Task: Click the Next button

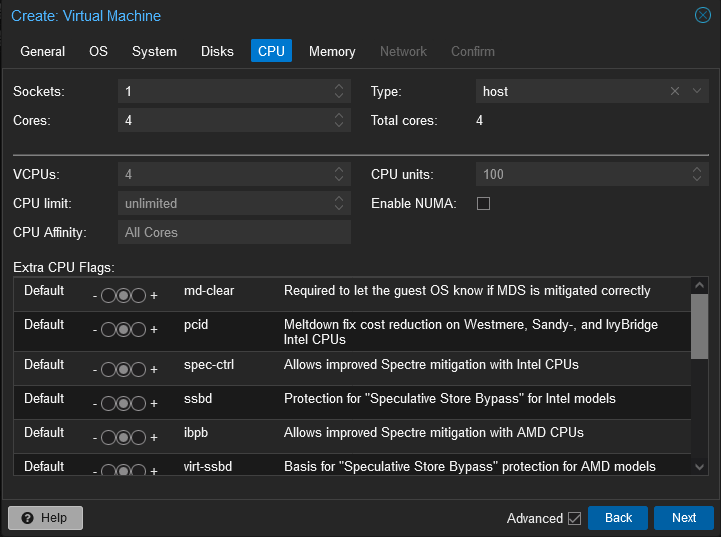Action: [x=683, y=518]
